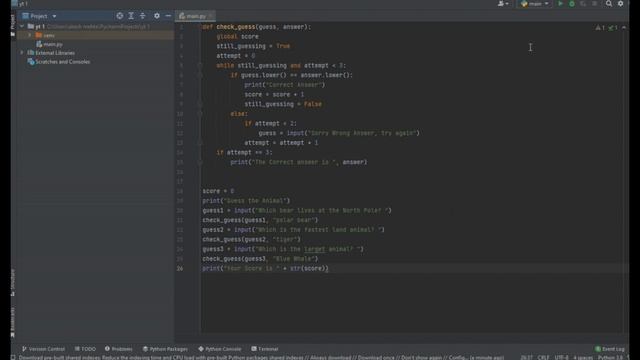The image size is (640, 360).
Task: Open the Python Packages tool window
Action: click(x=165, y=349)
